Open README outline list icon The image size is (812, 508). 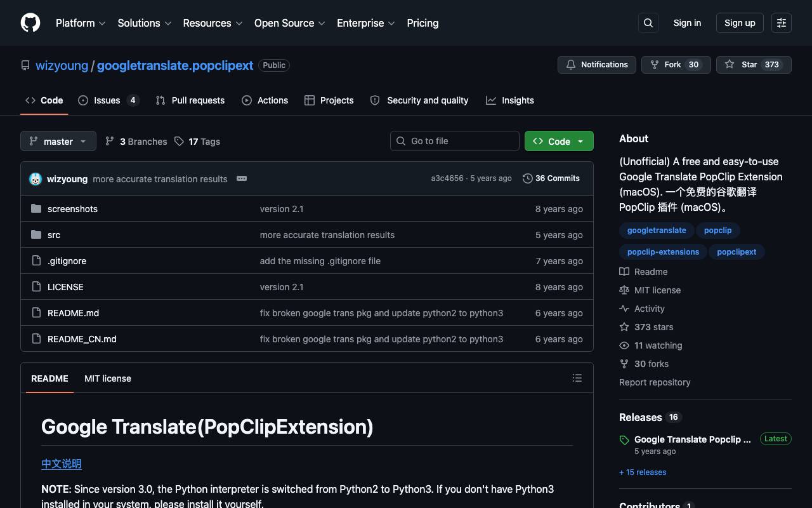[x=577, y=378]
